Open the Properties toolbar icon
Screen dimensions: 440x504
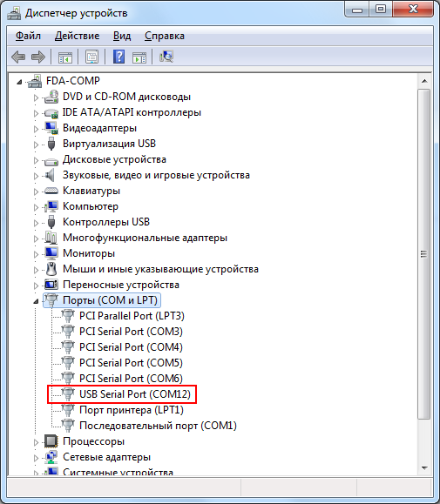click(92, 57)
